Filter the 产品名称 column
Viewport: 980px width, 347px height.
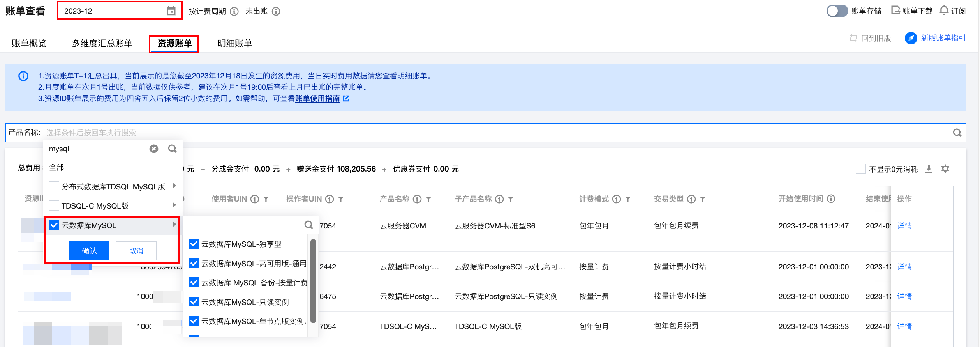click(428, 199)
